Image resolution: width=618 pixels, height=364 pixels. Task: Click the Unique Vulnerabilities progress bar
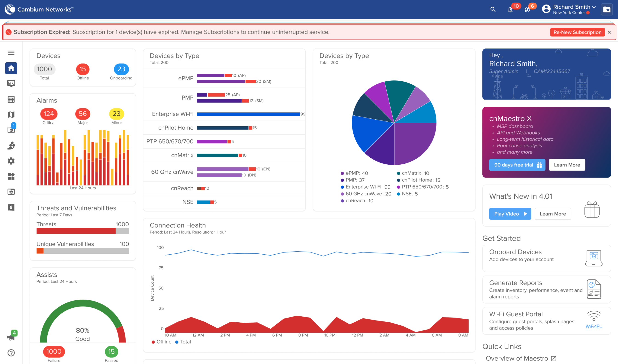click(x=83, y=250)
